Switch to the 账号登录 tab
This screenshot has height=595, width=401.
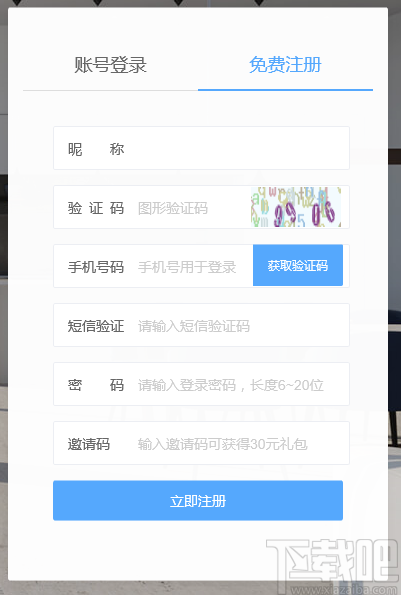(110, 65)
